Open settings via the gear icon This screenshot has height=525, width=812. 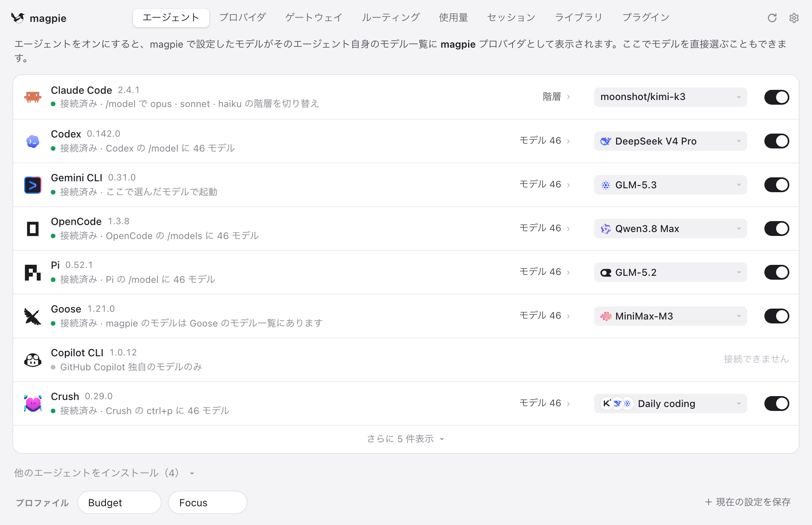794,18
